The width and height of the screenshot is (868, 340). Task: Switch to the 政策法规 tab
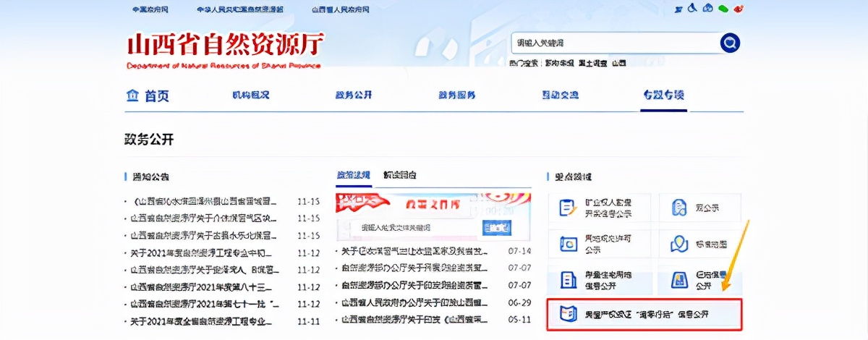coord(354,175)
